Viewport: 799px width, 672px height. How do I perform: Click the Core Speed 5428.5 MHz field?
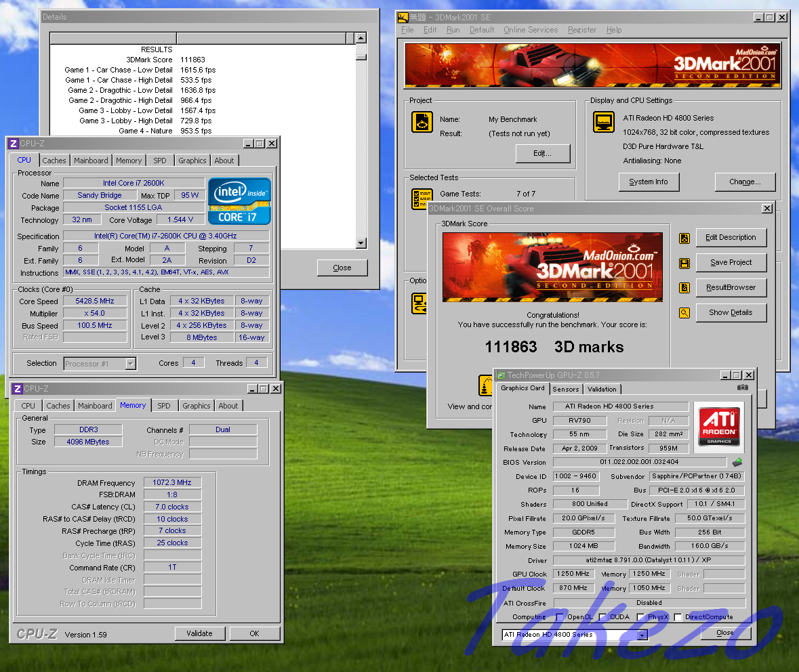tap(95, 301)
